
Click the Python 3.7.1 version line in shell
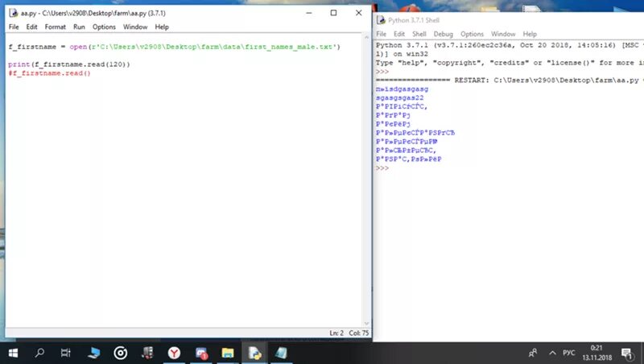click(510, 45)
